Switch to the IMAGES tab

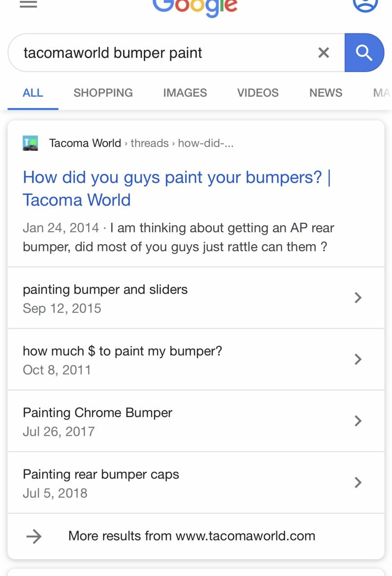click(x=185, y=93)
